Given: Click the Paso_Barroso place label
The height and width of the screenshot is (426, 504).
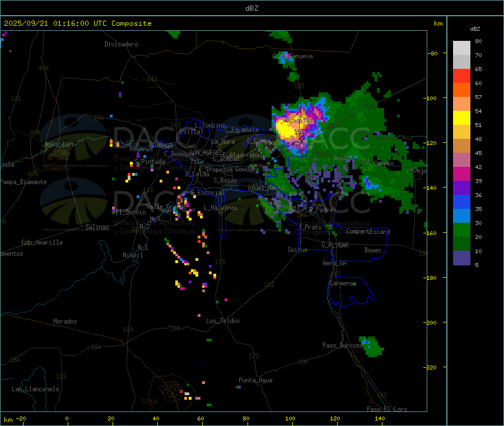Looking at the screenshot, I should (343, 345).
